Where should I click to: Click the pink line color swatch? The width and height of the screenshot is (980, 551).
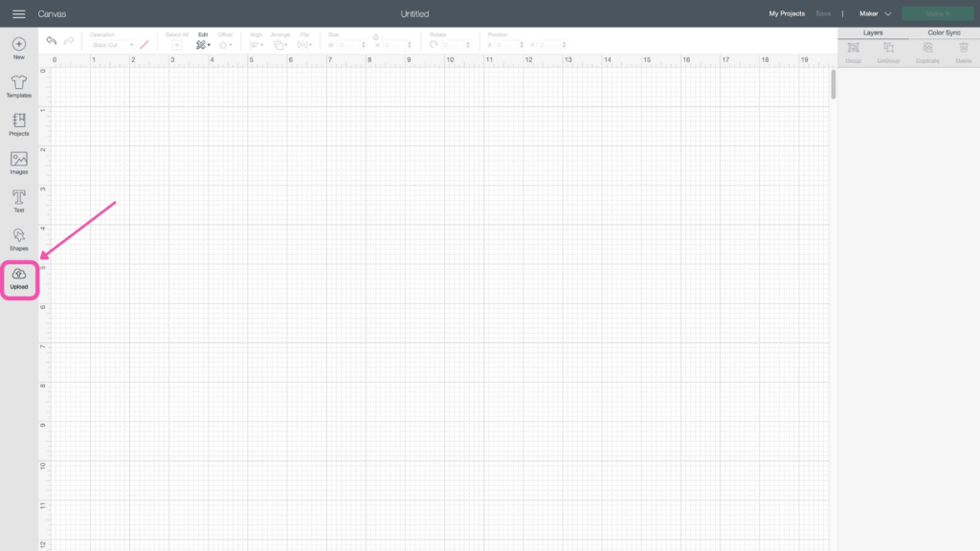pyautogui.click(x=145, y=45)
